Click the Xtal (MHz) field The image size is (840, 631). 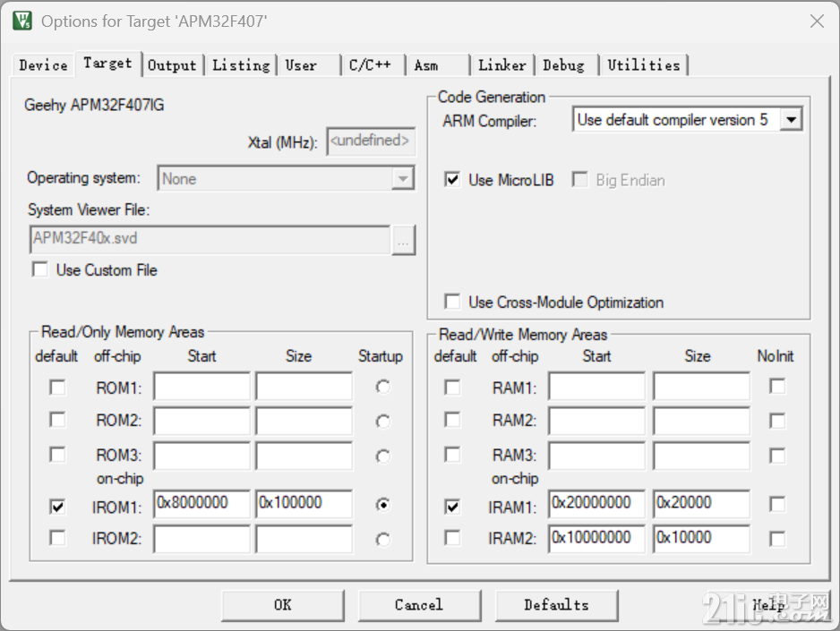pos(371,141)
